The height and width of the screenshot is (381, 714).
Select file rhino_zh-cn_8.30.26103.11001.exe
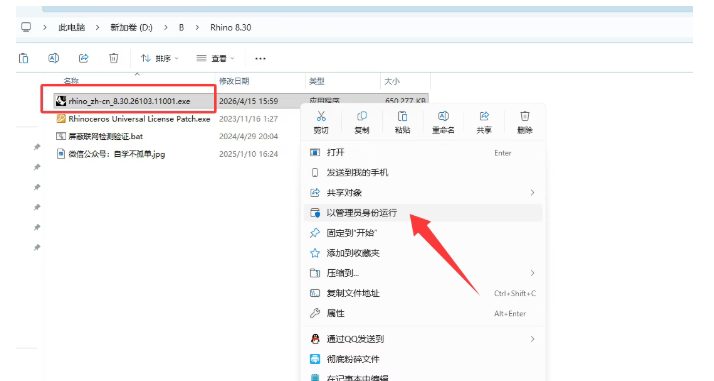coord(129,101)
